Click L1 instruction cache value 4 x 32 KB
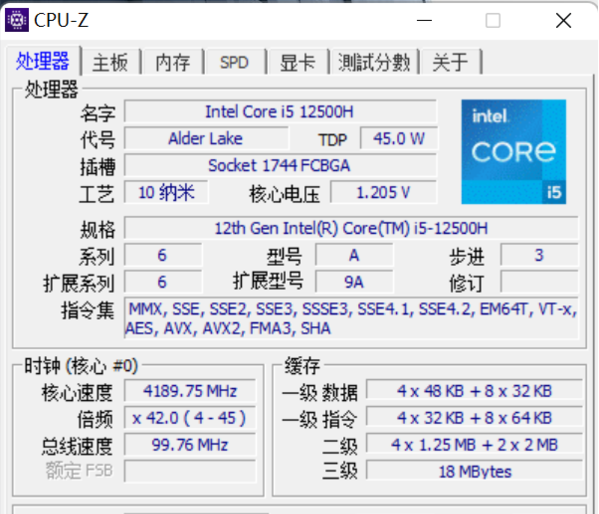 pos(474,418)
